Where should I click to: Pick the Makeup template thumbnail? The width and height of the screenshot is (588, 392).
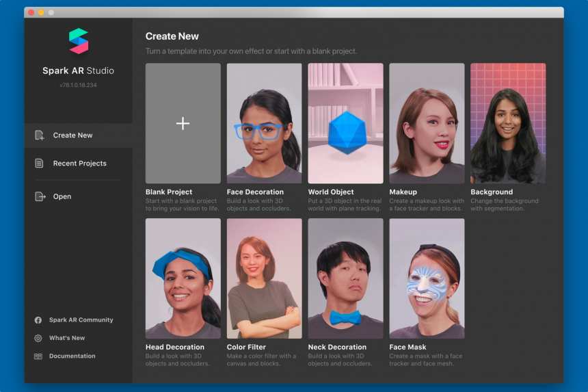[x=427, y=123]
